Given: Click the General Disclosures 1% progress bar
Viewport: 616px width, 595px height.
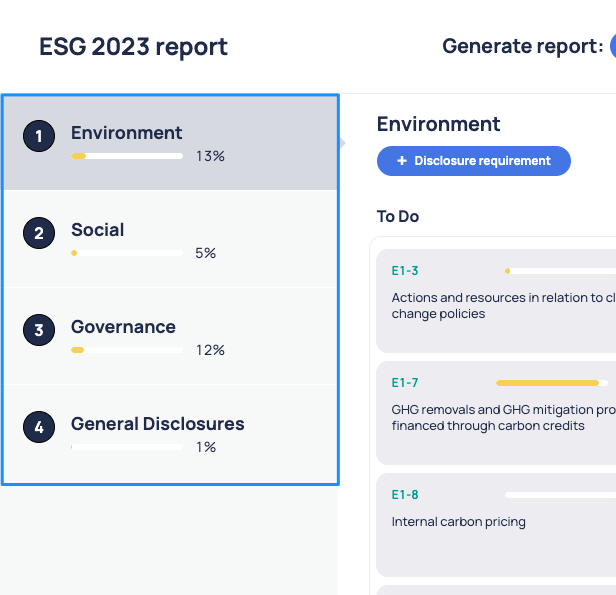Looking at the screenshot, I should [127, 447].
